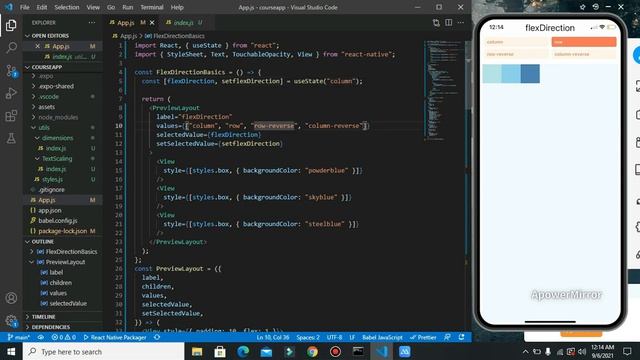Click errors and warnings status indicator
The height and width of the screenshot is (360, 640).
pos(64,337)
